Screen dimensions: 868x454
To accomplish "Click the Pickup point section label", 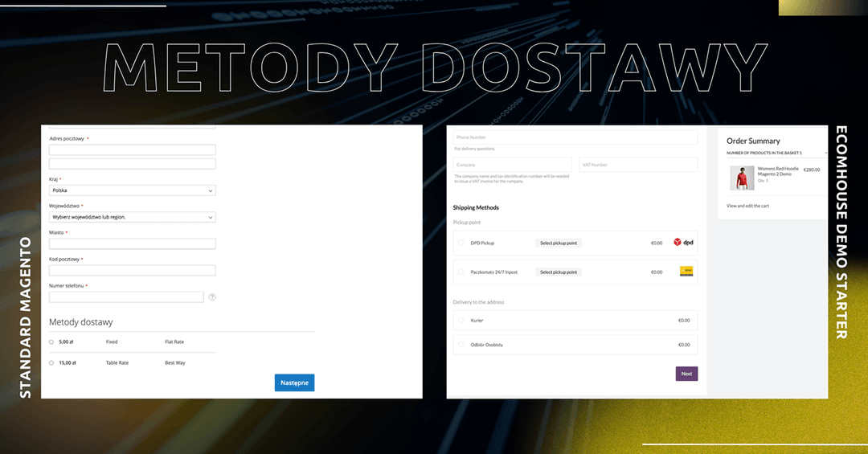I will 467,223.
